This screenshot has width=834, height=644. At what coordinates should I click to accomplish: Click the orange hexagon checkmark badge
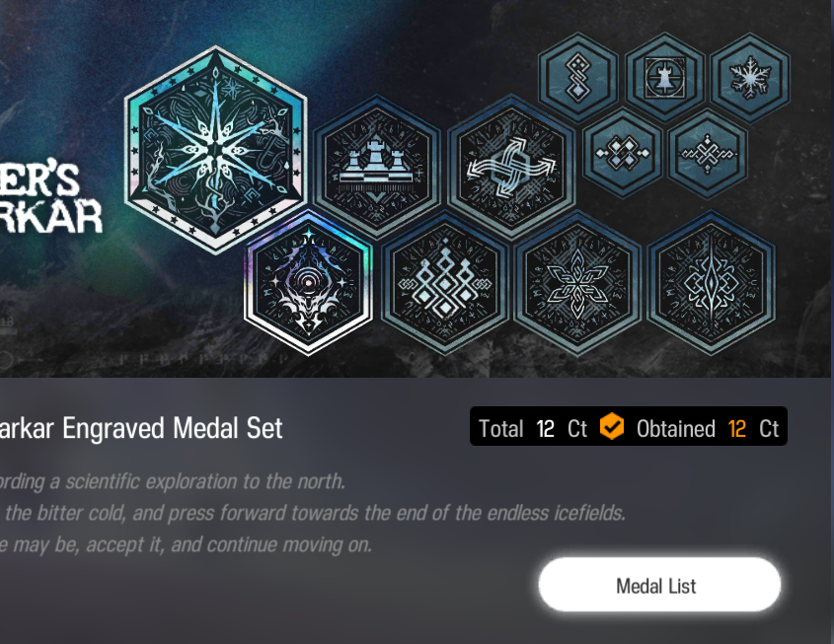[x=612, y=426]
